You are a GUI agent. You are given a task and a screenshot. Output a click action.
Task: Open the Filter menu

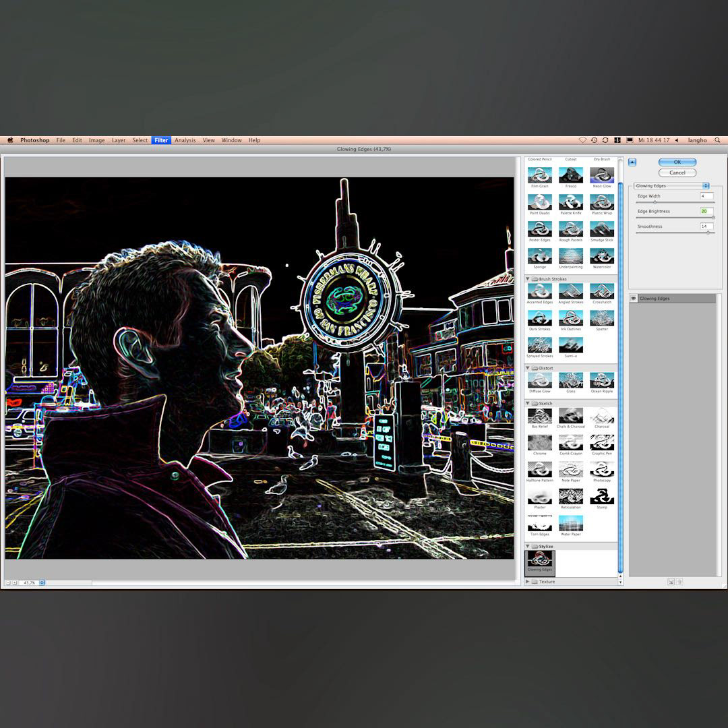pyautogui.click(x=161, y=140)
